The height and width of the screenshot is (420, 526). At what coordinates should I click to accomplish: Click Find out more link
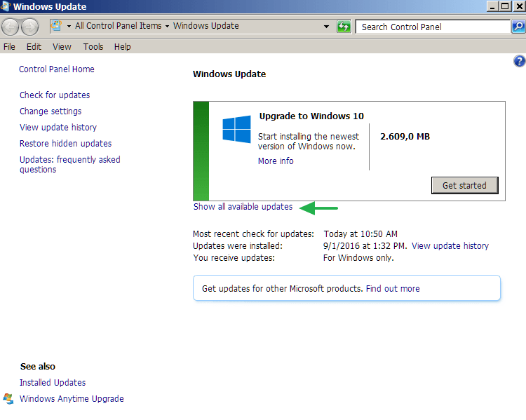click(x=393, y=288)
